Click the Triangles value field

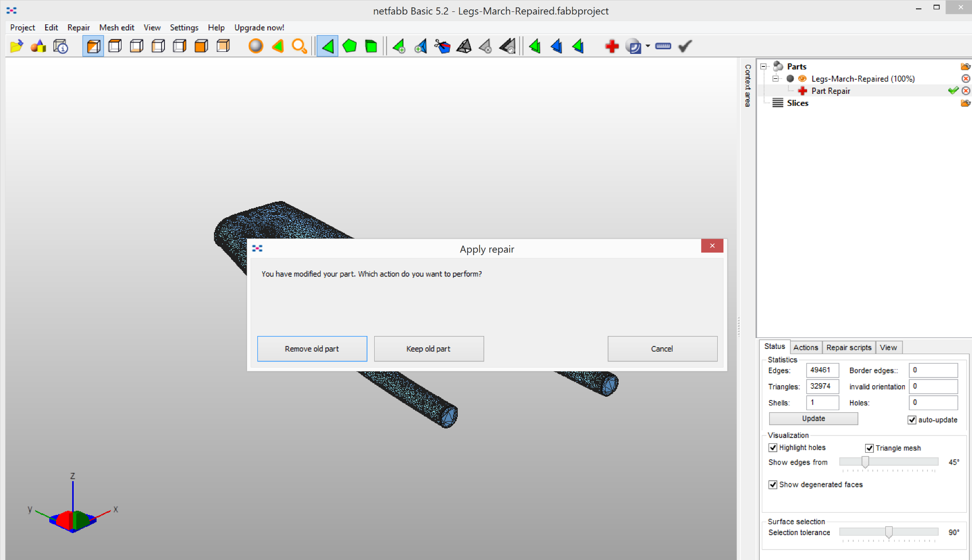[x=822, y=386]
